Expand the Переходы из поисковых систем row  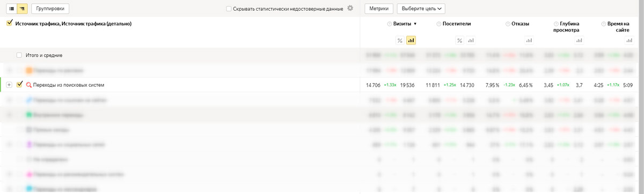(9, 85)
